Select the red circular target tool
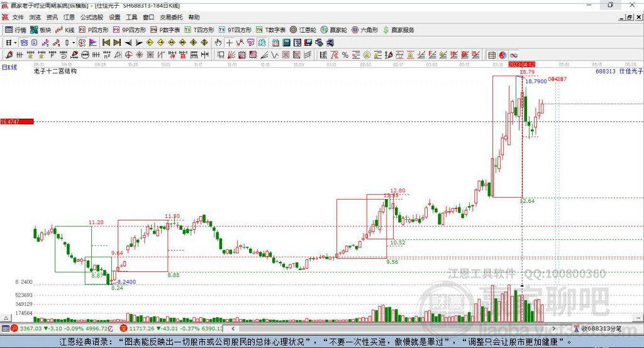Screen dimensions: 644x348 pos(128,55)
